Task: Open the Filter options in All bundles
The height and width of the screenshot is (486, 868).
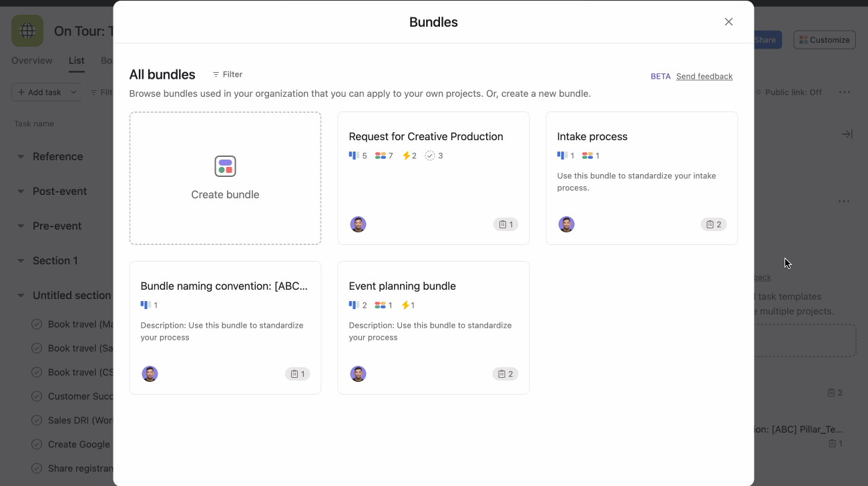Action: point(227,74)
